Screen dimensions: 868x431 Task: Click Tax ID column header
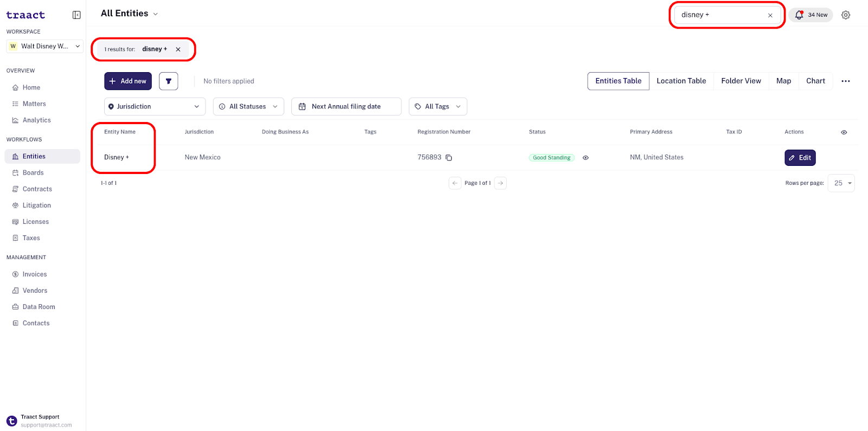point(734,132)
